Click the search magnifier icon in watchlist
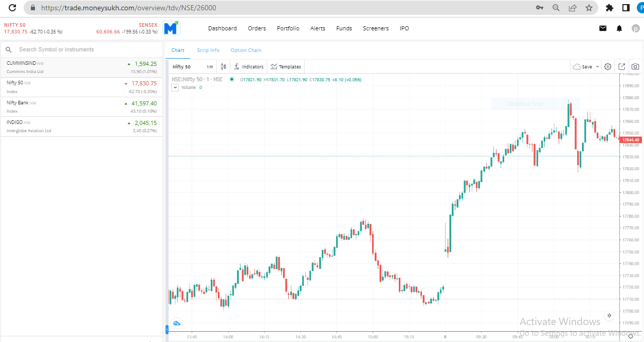This screenshot has height=342, width=644. coord(9,50)
